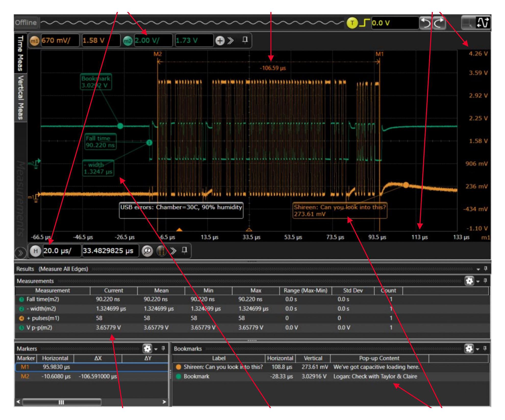This screenshot has width=505, height=420.
Task: Pin the Bookmarks panel
Action: pos(485,348)
